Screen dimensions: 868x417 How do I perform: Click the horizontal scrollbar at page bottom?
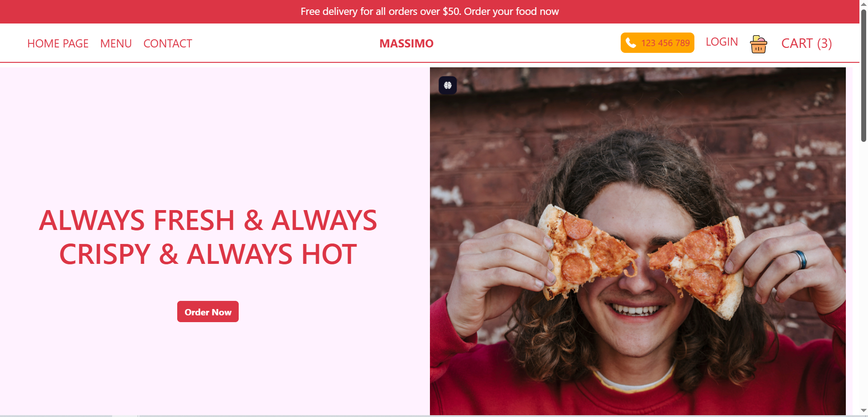(429, 416)
